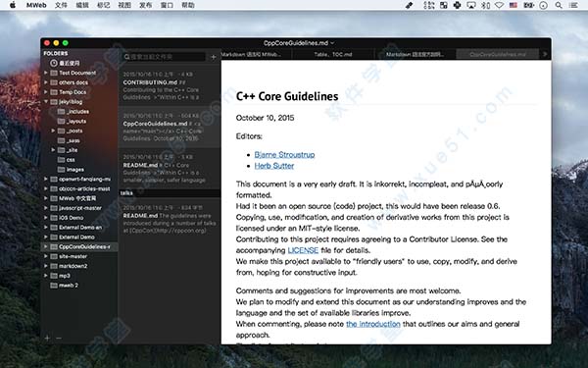This screenshot has height=368, width=588.
Task: Click the plus icon beside the search field
Action: pos(213,57)
